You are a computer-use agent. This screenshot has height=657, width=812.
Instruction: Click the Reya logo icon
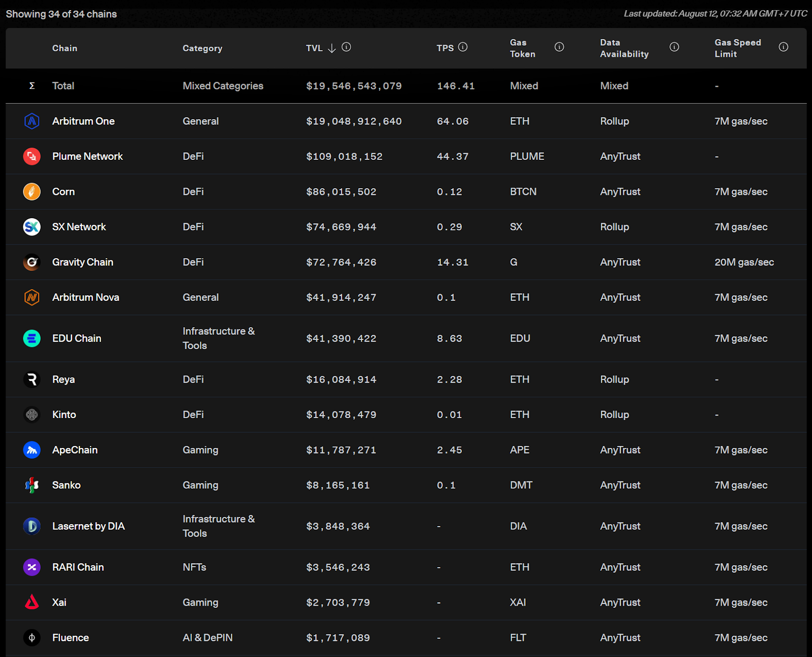coord(32,379)
